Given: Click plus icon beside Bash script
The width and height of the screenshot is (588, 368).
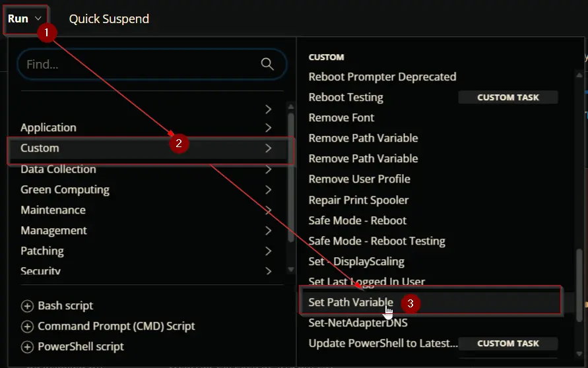Looking at the screenshot, I should (27, 306).
